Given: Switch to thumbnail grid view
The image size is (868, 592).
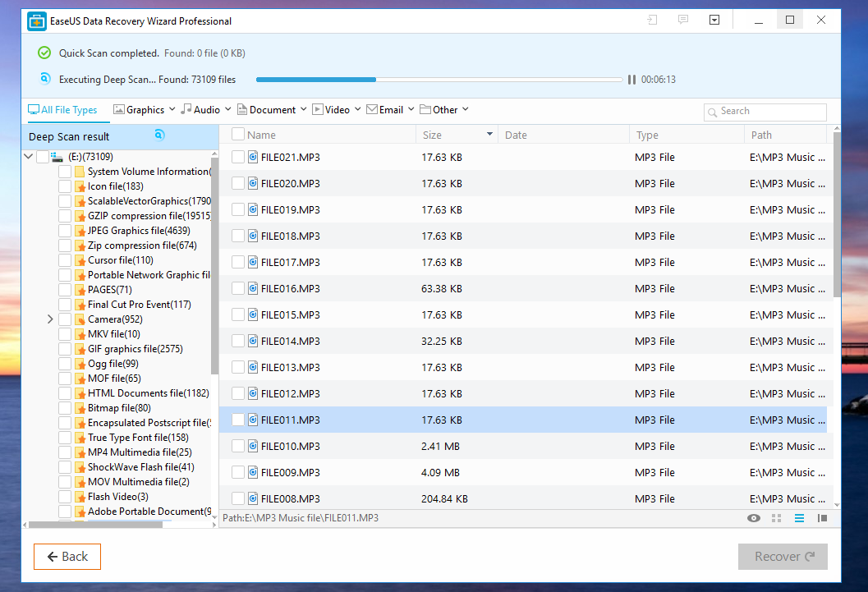Looking at the screenshot, I should click(x=777, y=518).
